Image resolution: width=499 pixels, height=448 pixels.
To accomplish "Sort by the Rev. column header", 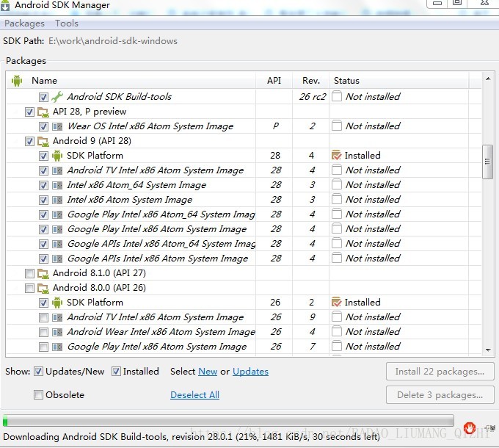I will (x=311, y=81).
